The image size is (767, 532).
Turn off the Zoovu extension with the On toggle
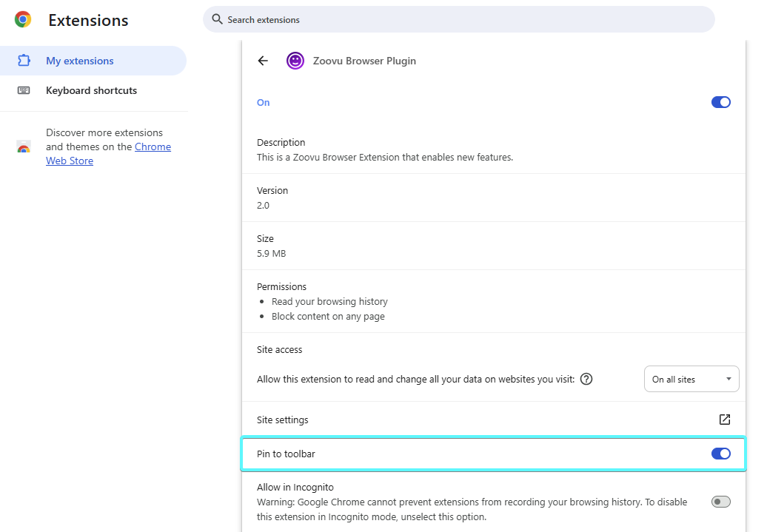pyautogui.click(x=720, y=101)
